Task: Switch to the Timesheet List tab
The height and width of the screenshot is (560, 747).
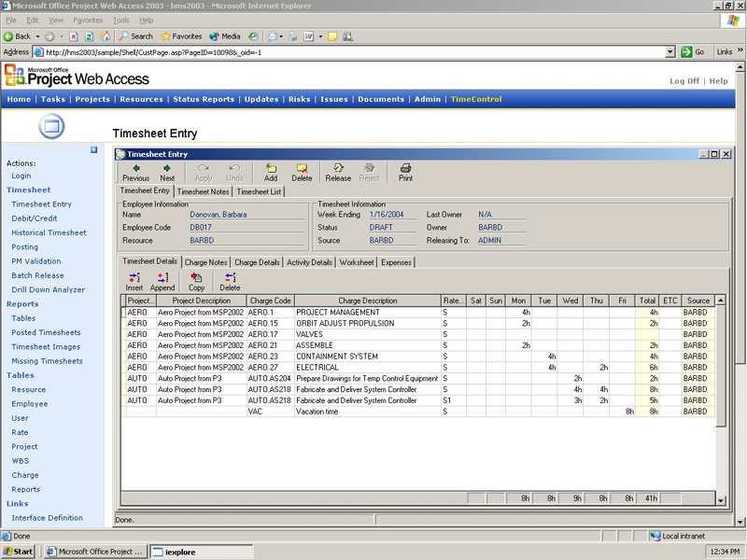Action: 259,191
